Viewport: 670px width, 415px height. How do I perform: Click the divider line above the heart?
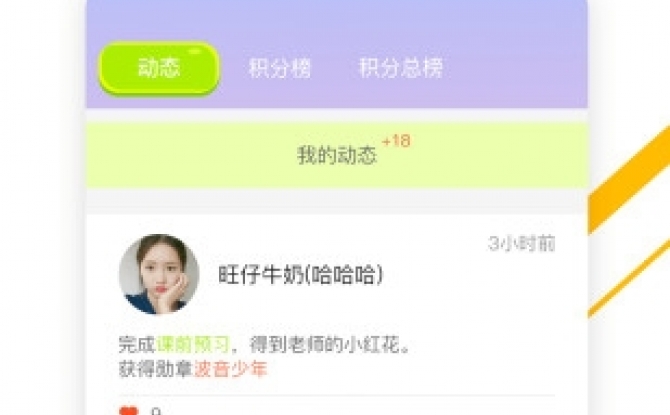(x=337, y=396)
